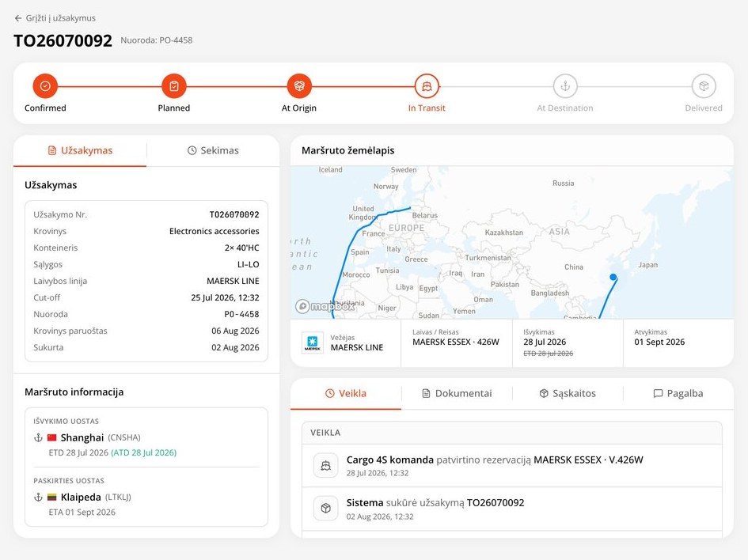Click the arrival date 01 Sept 2026
The height and width of the screenshot is (560, 748).
click(660, 342)
